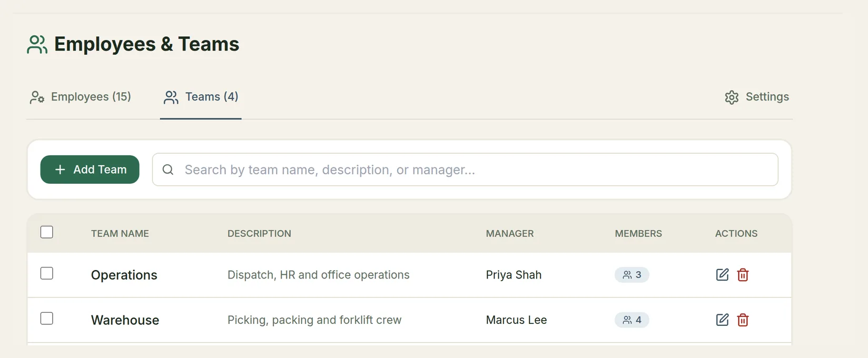
Task: Click manager Priya Shah
Action: [514, 275]
